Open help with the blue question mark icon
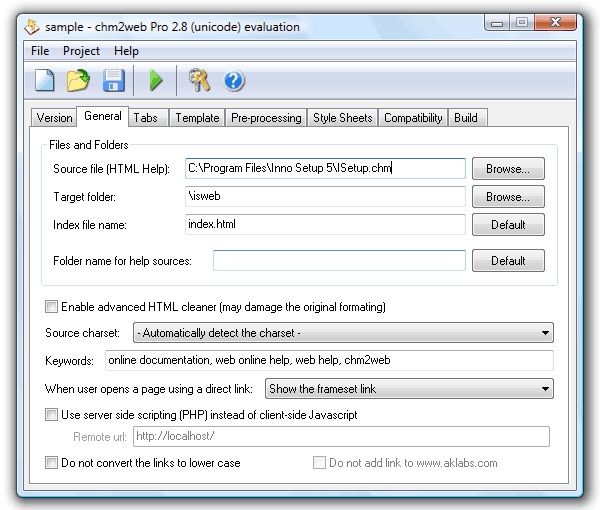The width and height of the screenshot is (600, 510). 234,81
